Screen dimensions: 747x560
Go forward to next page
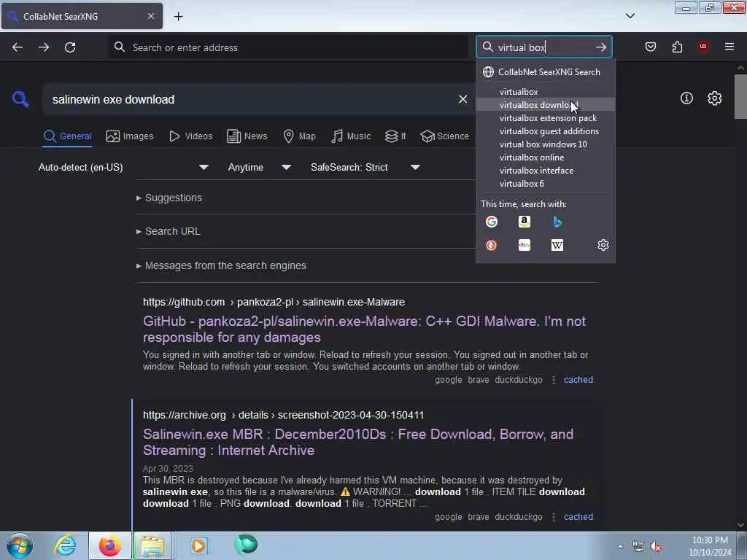pos(43,47)
